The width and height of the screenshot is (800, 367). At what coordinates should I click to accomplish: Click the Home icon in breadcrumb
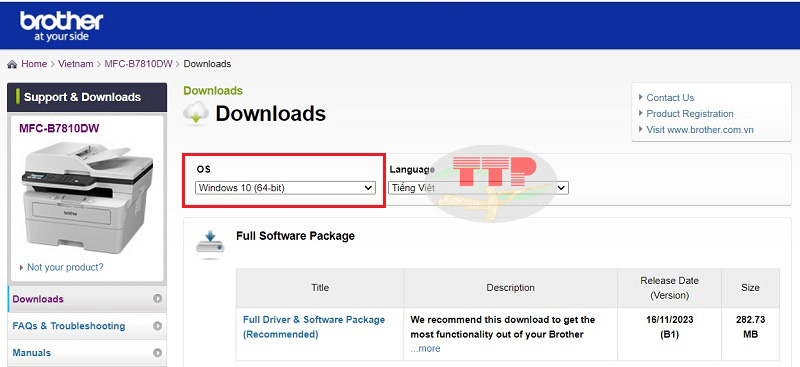(x=12, y=64)
